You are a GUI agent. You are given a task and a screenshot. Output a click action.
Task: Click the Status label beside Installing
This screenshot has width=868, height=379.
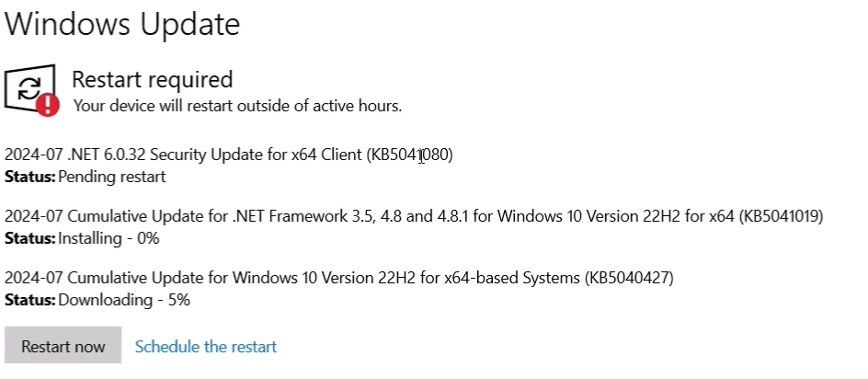[x=29, y=238]
